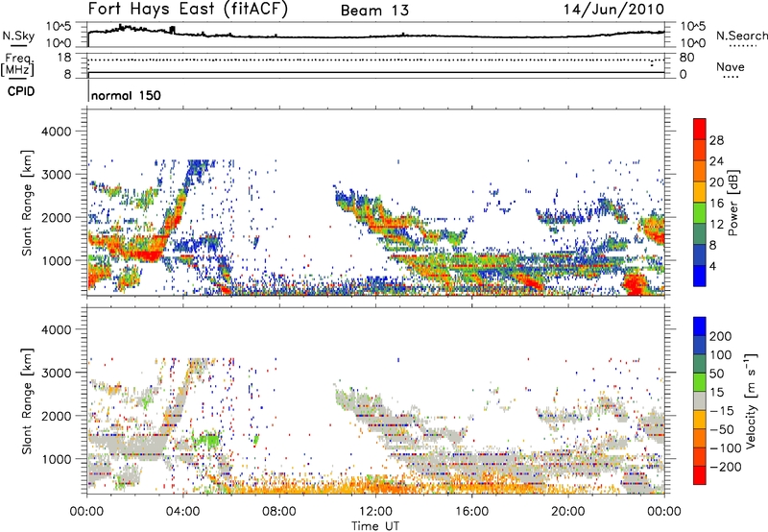The image size is (768, 532).
Task: Click the dotted line sample under N.Search
Action: click(742, 45)
